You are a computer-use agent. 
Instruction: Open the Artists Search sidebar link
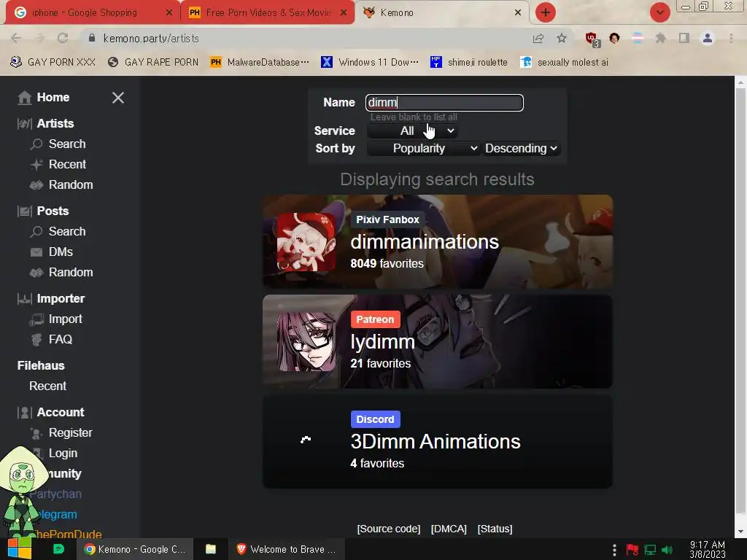click(67, 144)
